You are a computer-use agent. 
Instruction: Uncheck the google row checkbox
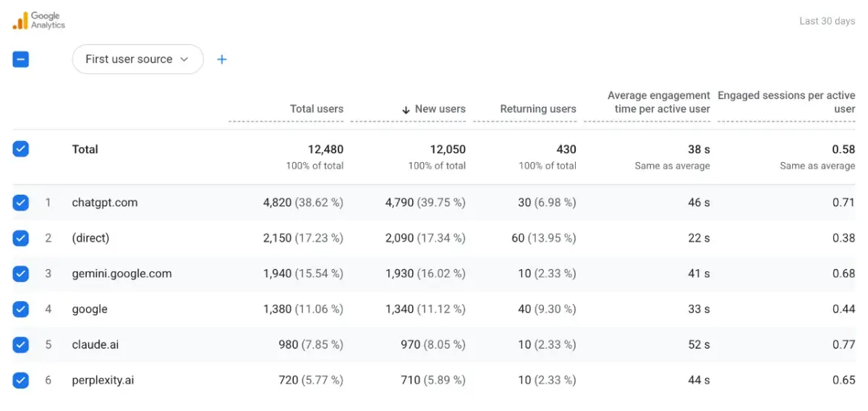pyautogui.click(x=21, y=309)
